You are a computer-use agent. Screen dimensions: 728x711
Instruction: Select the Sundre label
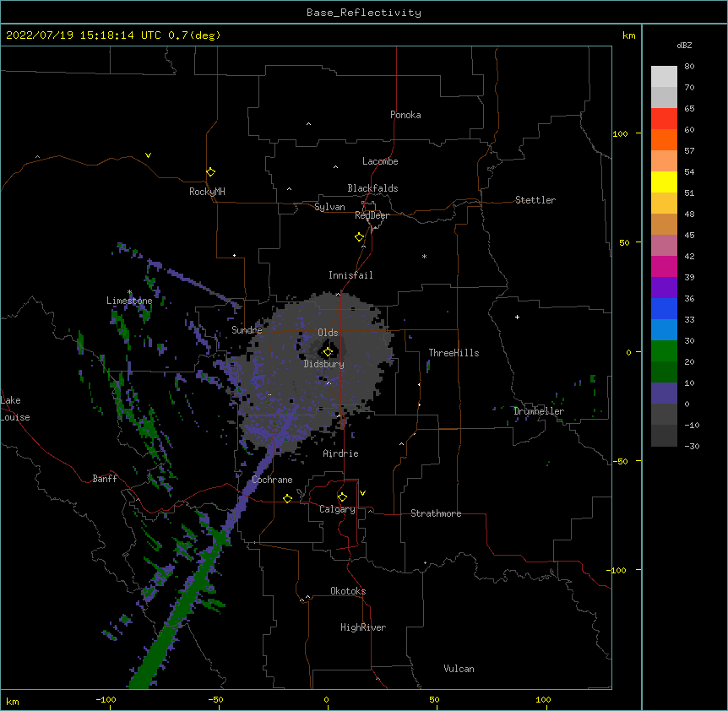[247, 330]
